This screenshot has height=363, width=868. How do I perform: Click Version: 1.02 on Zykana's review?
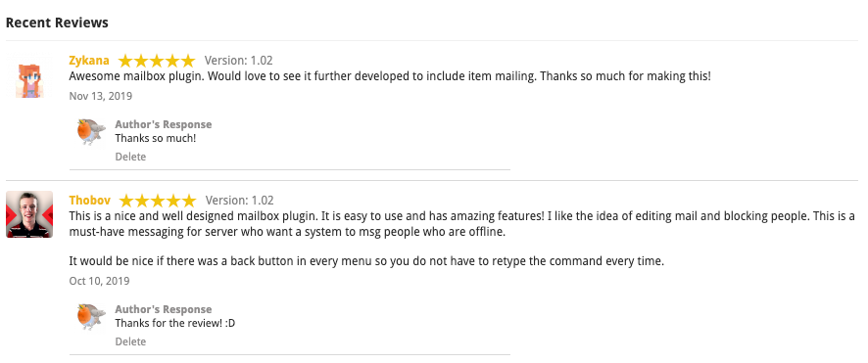[x=239, y=61]
